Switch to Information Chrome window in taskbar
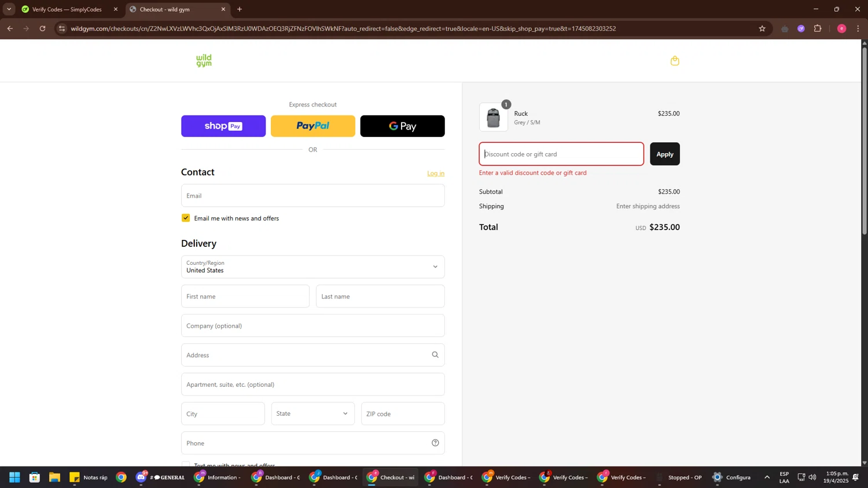This screenshot has height=488, width=868. [218, 477]
